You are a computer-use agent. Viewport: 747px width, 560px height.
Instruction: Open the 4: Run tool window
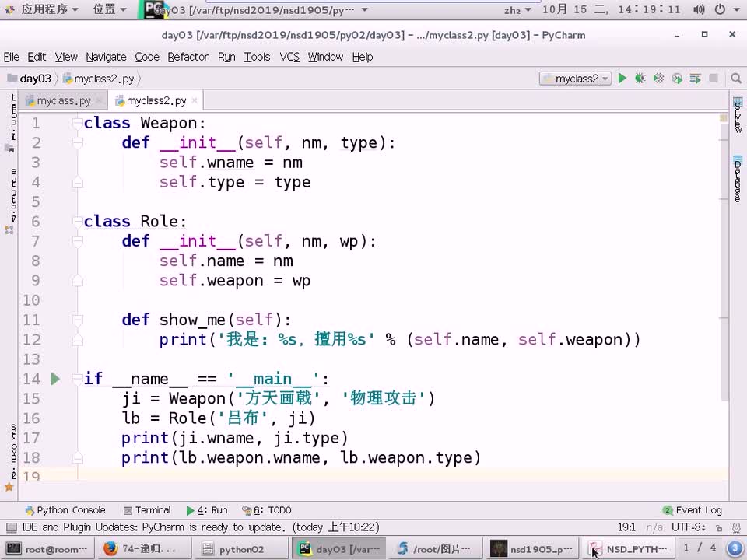point(207,510)
